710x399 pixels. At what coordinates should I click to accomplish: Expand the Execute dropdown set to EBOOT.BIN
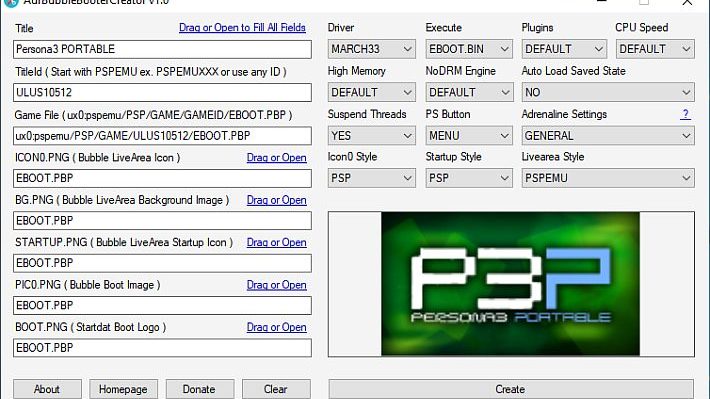point(469,49)
